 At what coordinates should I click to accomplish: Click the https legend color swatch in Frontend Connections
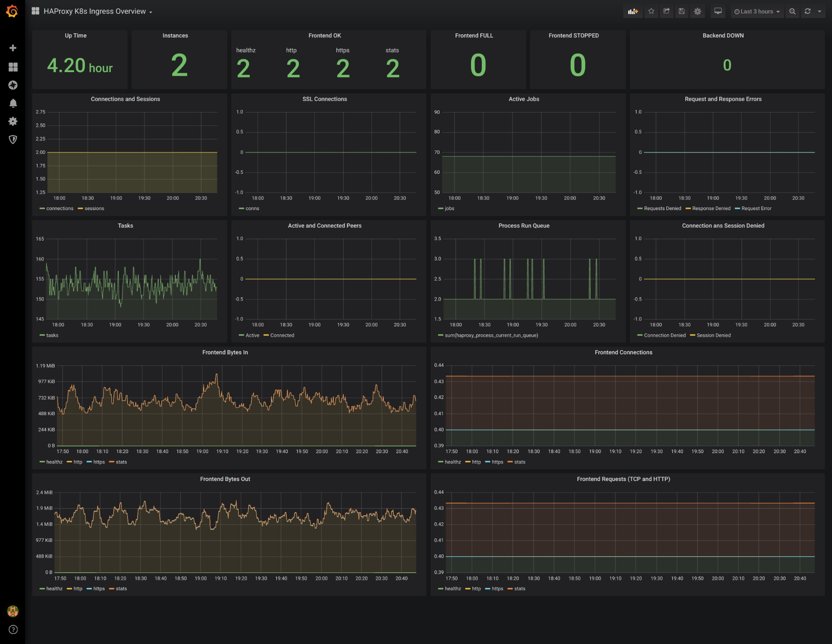488,462
